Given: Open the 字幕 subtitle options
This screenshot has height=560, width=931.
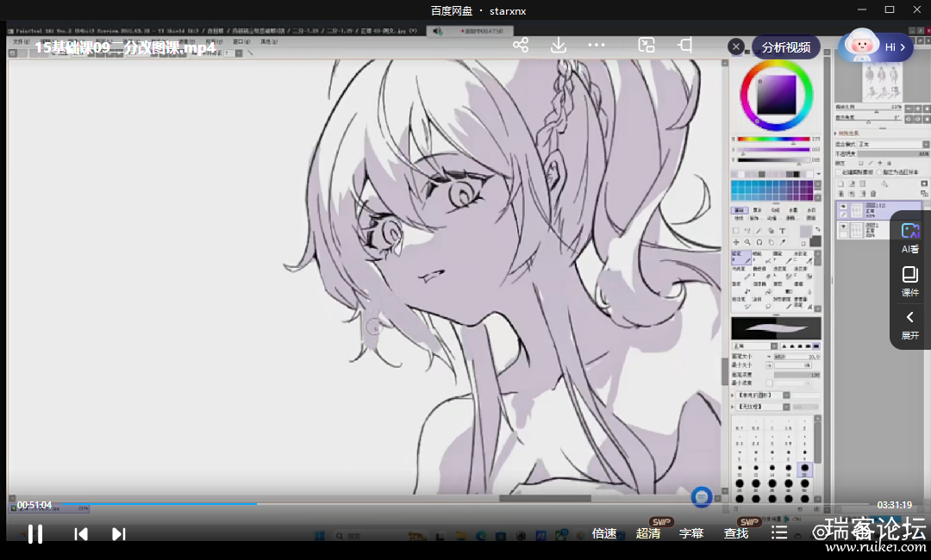Looking at the screenshot, I should 691,533.
